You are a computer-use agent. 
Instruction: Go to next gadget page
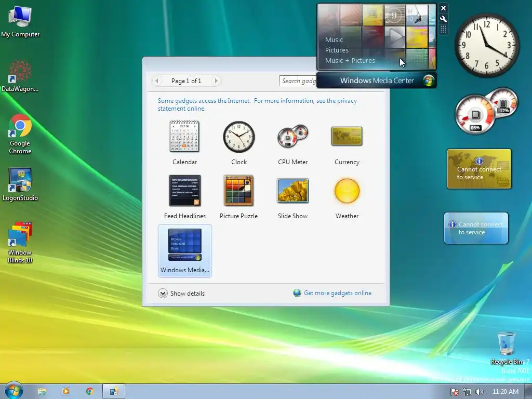pyautogui.click(x=216, y=81)
